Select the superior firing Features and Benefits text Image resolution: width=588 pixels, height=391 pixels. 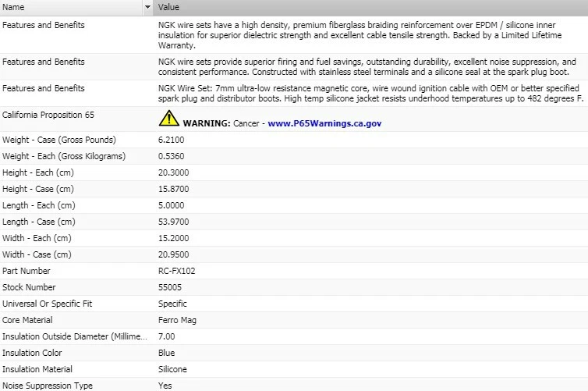tap(367, 67)
